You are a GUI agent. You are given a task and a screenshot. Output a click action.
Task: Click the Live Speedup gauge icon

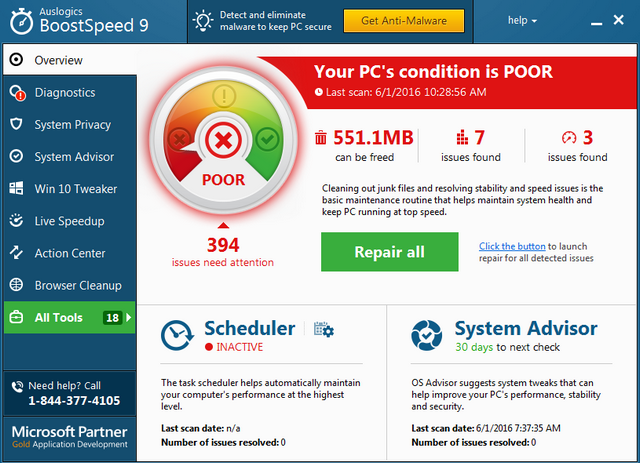click(x=16, y=220)
